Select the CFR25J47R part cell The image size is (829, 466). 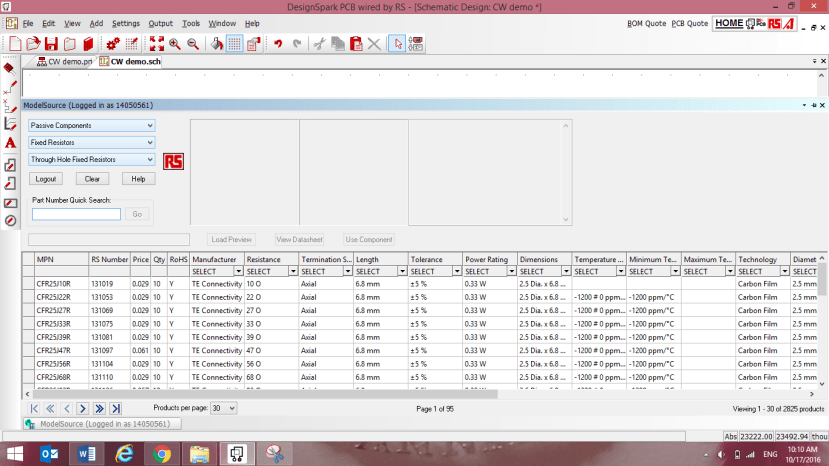61,351
